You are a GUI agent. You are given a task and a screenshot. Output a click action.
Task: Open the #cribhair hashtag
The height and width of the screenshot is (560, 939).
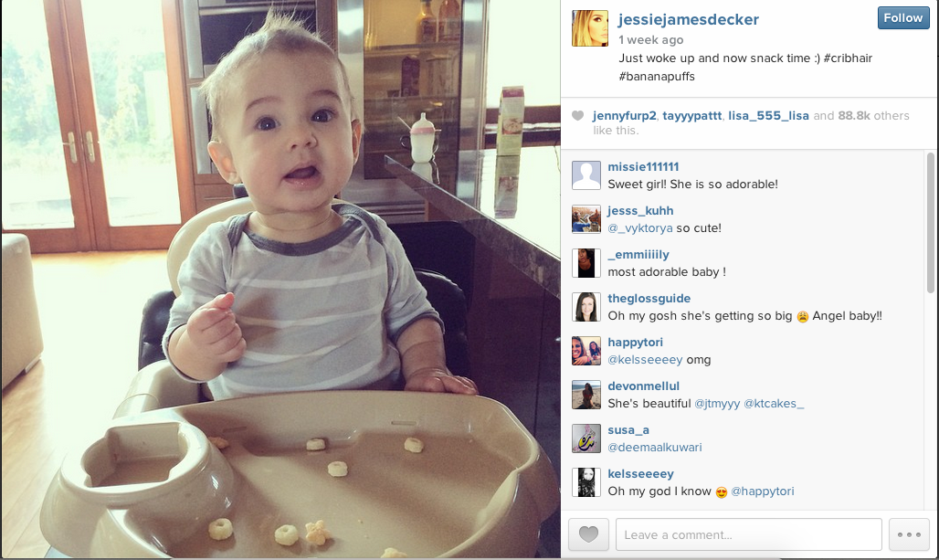(848, 58)
